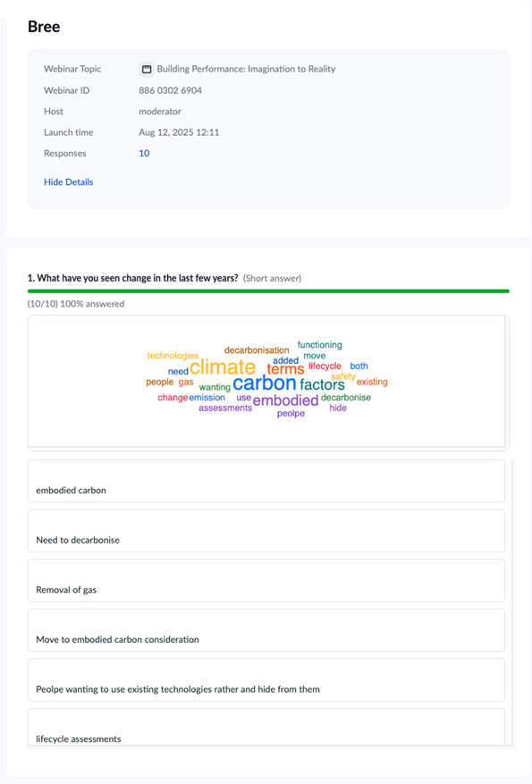
Task: Click the word 'decarbonisation' in the cloud
Action: (x=257, y=350)
